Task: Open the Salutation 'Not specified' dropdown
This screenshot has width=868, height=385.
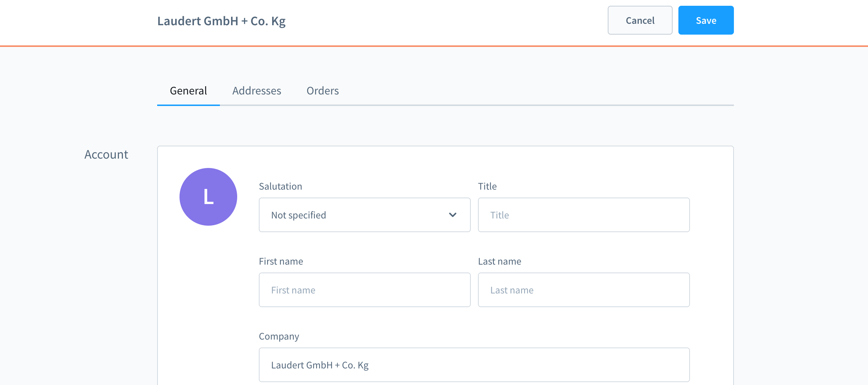Action: (364, 215)
